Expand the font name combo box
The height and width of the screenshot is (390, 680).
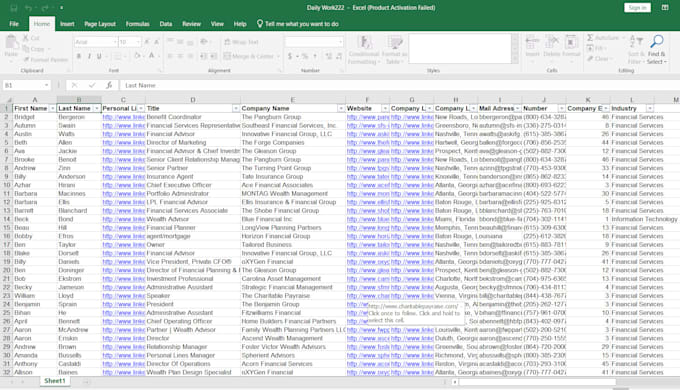click(115, 42)
